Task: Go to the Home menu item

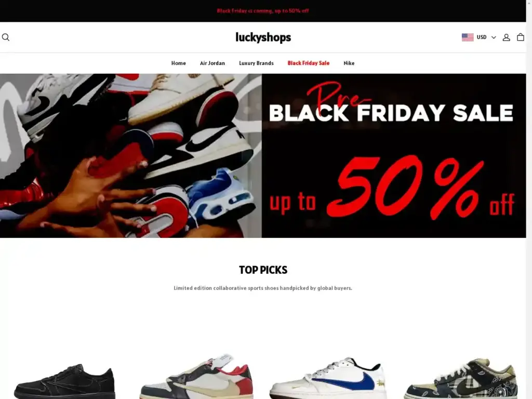Action: [179, 63]
